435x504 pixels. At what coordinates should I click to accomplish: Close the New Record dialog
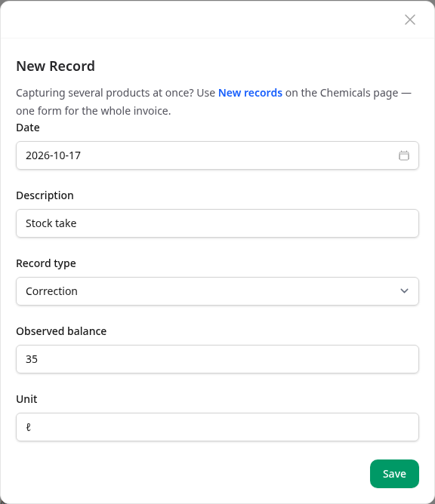tap(410, 20)
